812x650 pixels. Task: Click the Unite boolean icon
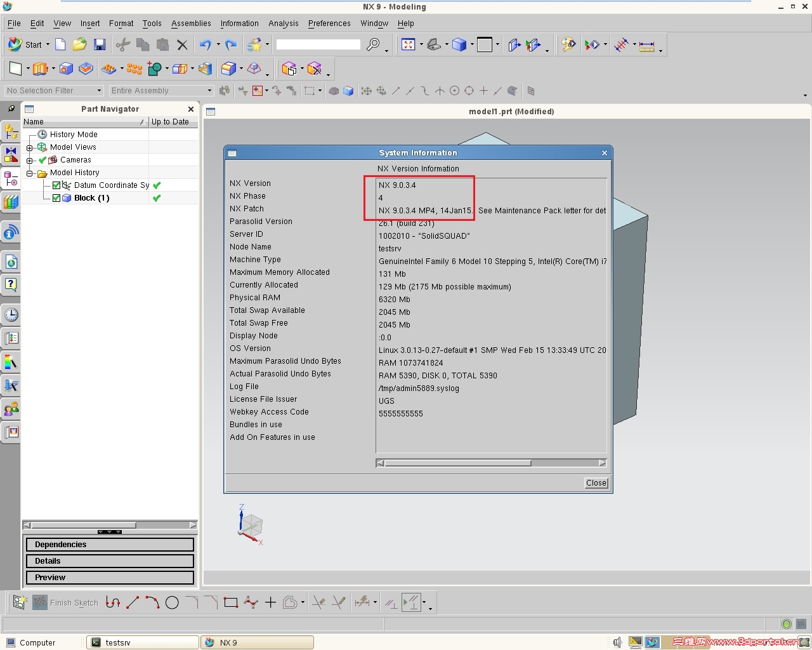coord(154,69)
